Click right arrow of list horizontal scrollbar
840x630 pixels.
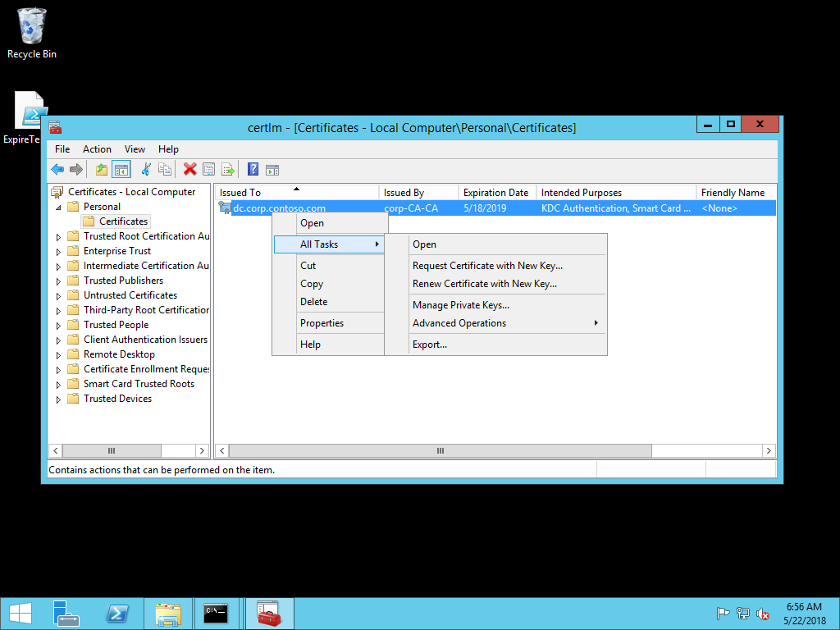(769, 451)
